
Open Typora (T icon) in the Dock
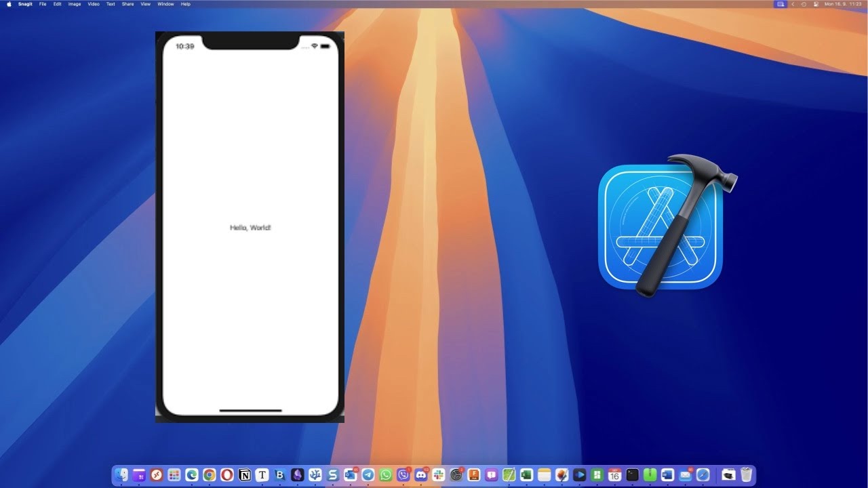tap(262, 475)
